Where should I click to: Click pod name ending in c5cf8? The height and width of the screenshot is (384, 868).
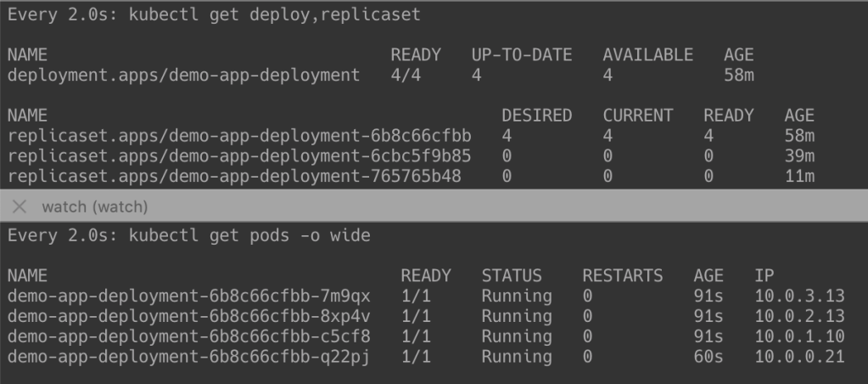(x=188, y=336)
